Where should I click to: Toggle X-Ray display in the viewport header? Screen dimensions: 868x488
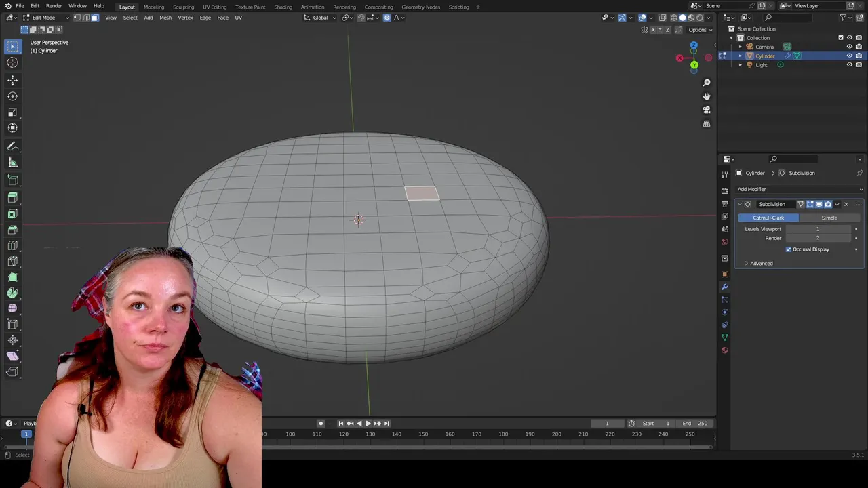click(x=663, y=18)
